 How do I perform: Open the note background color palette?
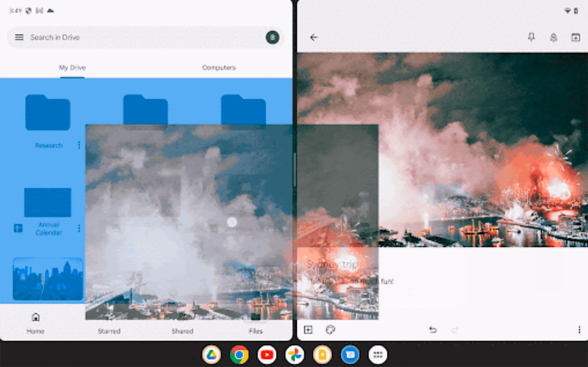[331, 330]
